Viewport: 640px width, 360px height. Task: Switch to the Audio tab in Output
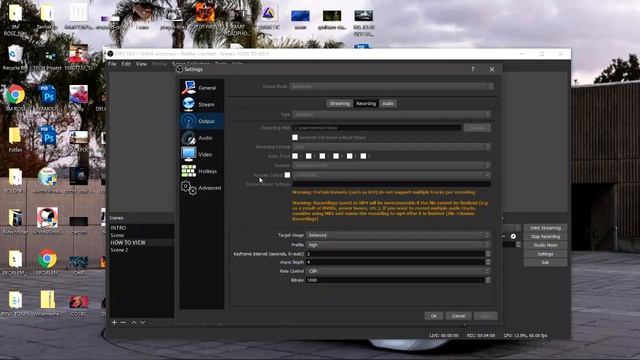(388, 103)
